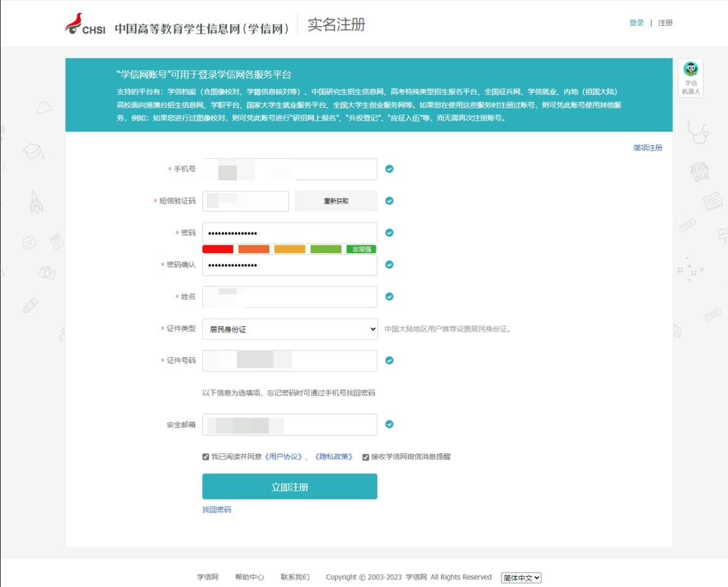Click the hint 中国大陆地区用户推荐设置居民身份证
The height and width of the screenshot is (587, 728).
pyautogui.click(x=448, y=329)
